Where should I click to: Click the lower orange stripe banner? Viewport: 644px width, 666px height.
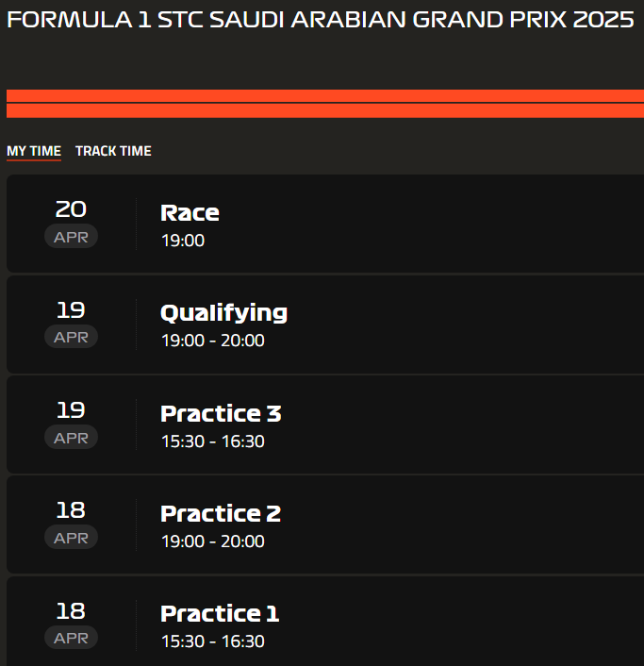point(325,111)
